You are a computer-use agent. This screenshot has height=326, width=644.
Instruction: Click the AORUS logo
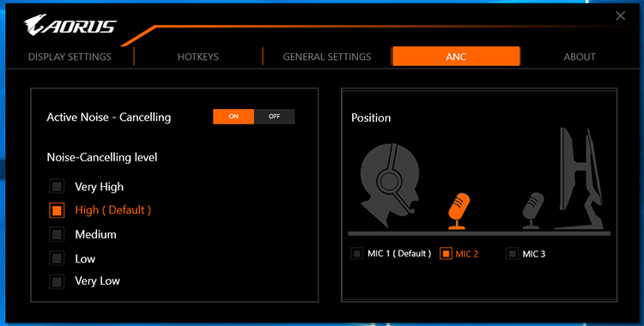(x=70, y=26)
